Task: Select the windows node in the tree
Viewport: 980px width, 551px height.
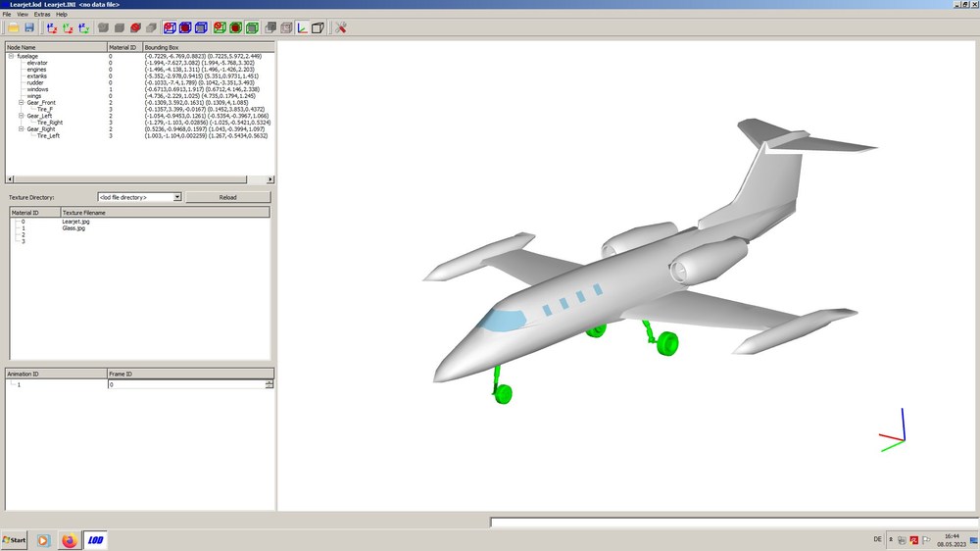Action: [x=37, y=89]
